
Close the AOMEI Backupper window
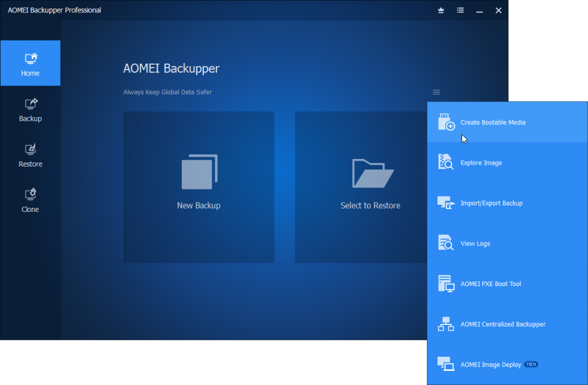coord(499,11)
